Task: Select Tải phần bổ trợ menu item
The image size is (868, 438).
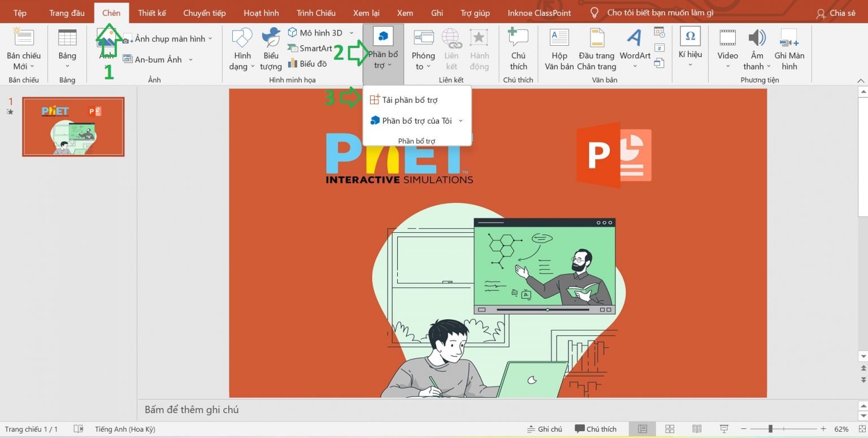Action: point(409,100)
